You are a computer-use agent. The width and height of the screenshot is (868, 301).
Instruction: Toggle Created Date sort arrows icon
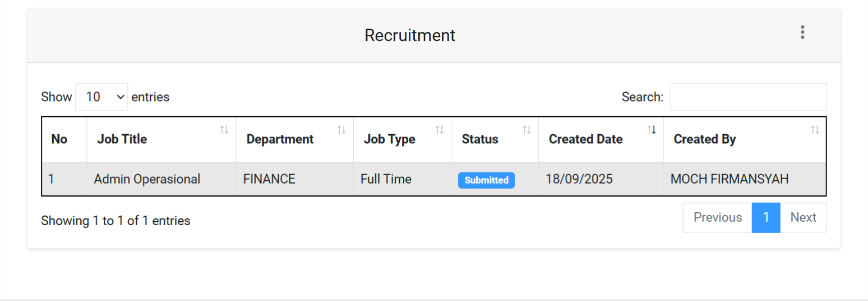pos(652,130)
